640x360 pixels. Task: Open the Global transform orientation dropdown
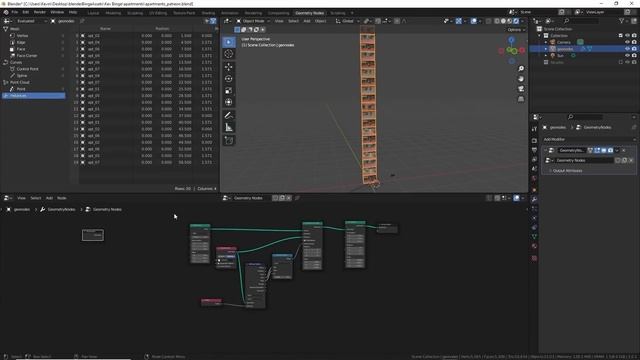point(348,21)
